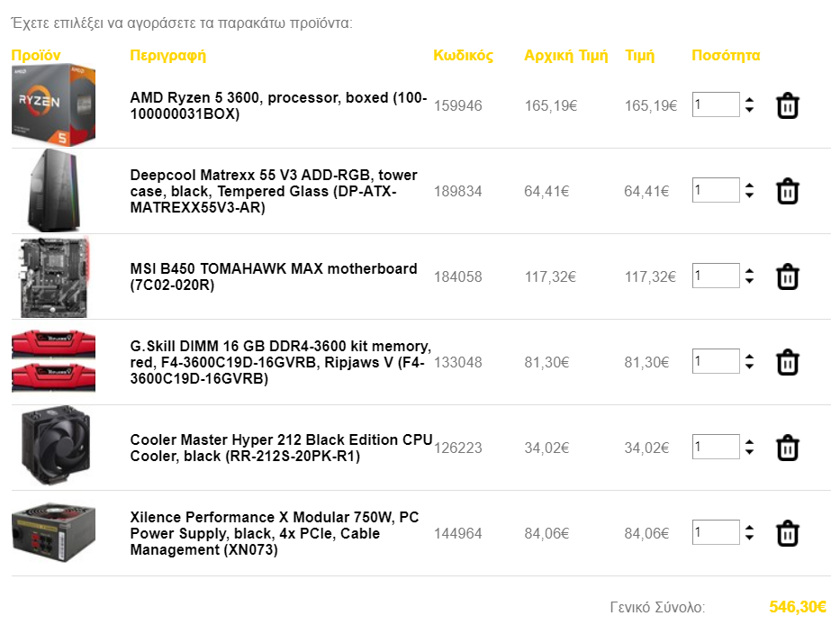
Task: Decrease quantity of Deepcool Matrexx 55 case
Action: 749,195
